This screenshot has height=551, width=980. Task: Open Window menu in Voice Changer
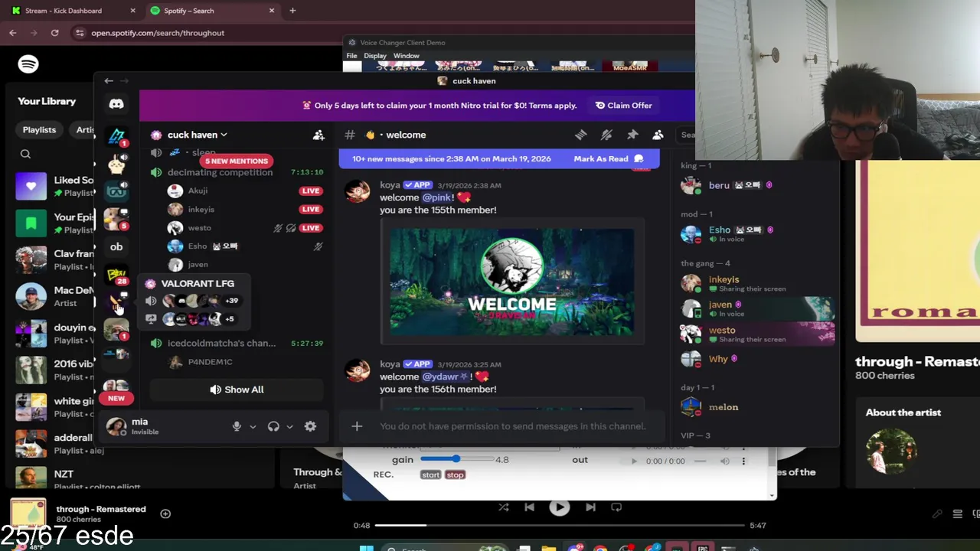[407, 56]
